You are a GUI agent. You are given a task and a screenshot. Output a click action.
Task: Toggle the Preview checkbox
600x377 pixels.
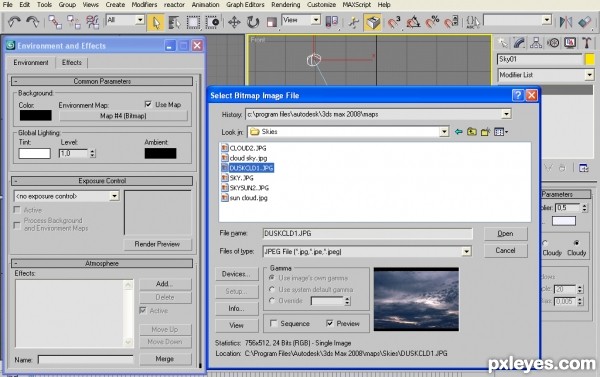tap(329, 323)
